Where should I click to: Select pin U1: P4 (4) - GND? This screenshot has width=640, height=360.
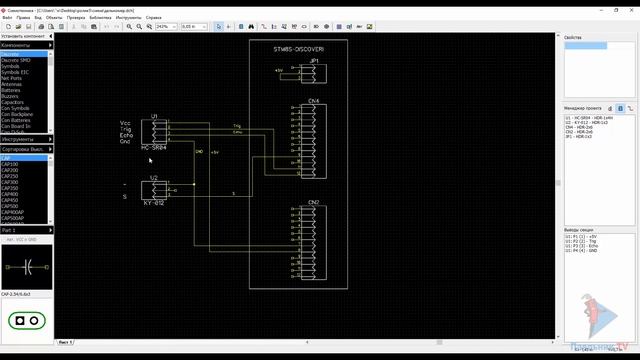pos(581,251)
